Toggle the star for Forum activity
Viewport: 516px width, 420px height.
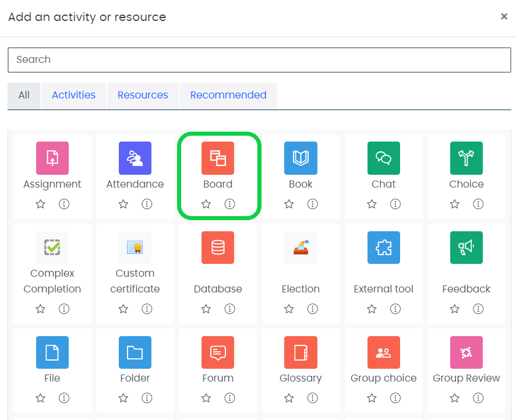point(206,398)
